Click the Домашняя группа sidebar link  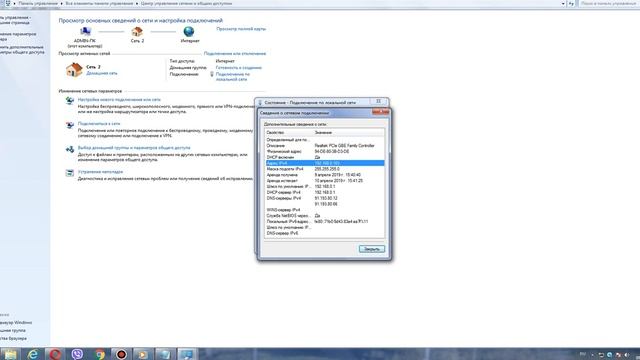13,330
